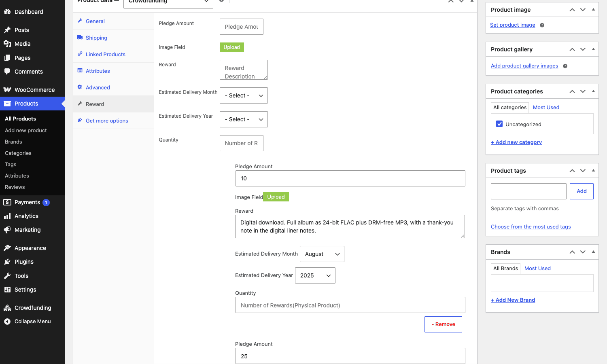
Task: Open the General product data tab
Action: tap(113, 21)
